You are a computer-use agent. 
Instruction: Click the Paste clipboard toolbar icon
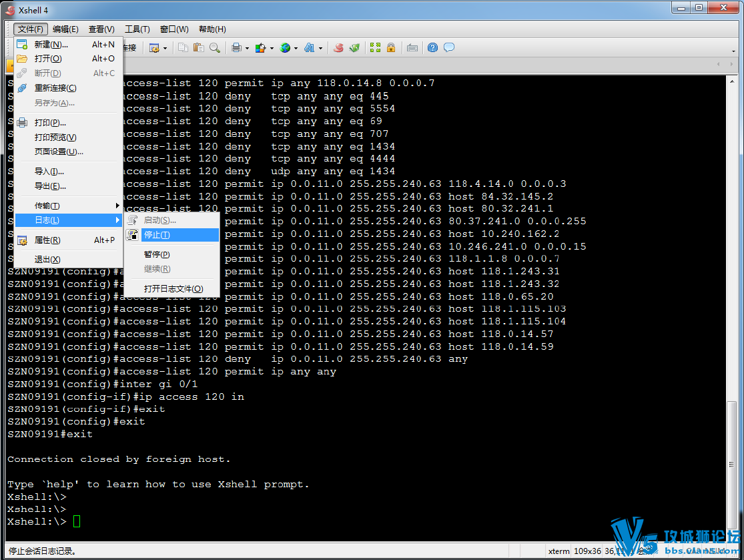199,47
